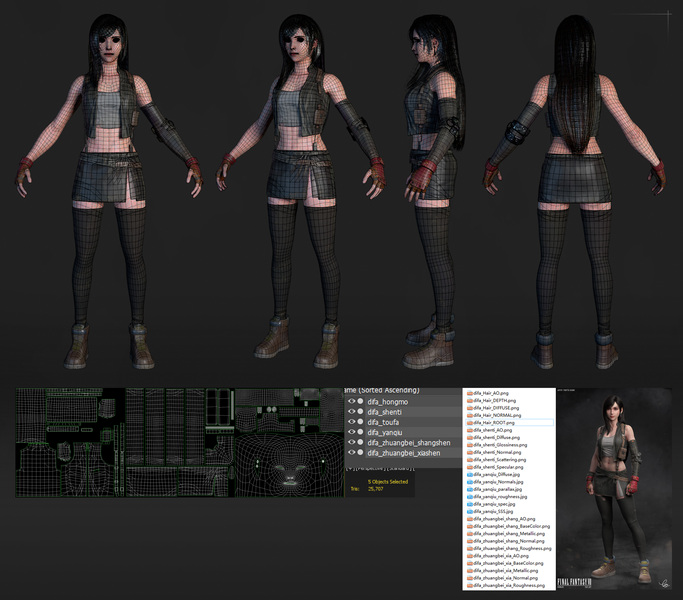
Task: Select the difa_yanqiu_spec.jpg file name
Action: (x=494, y=504)
